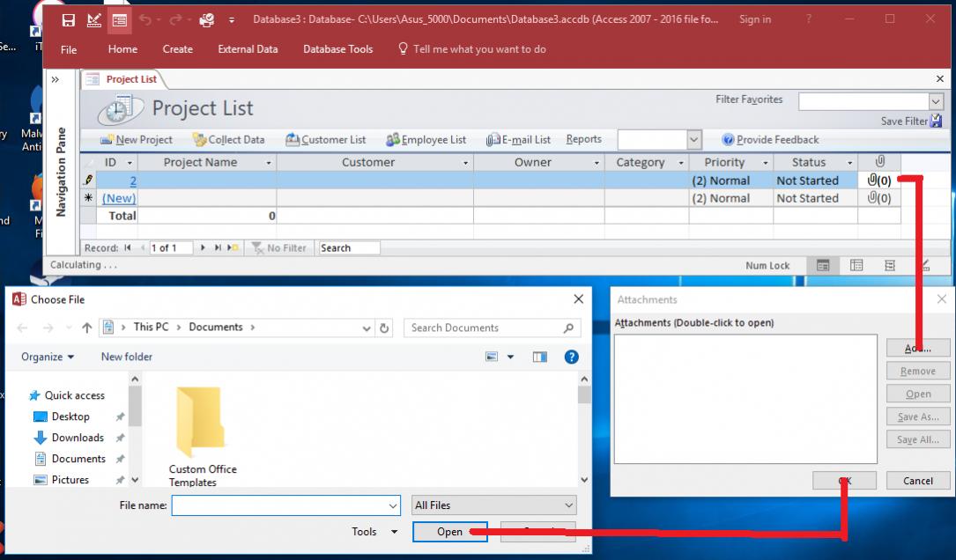Click the Redo arrow in quick access toolbar
The width and height of the screenshot is (956, 560).
175,20
